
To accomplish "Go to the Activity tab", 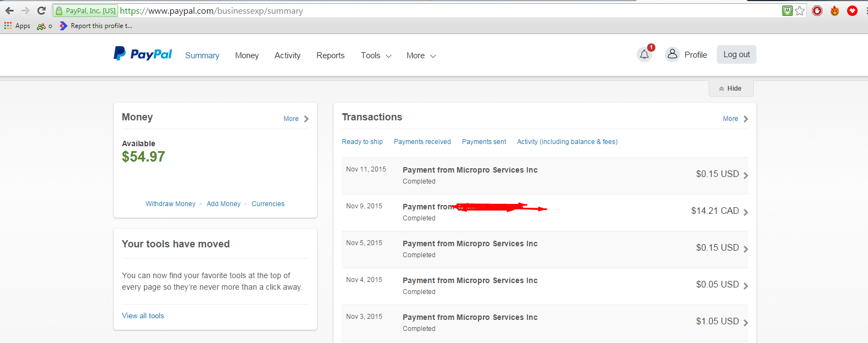I will coord(287,56).
